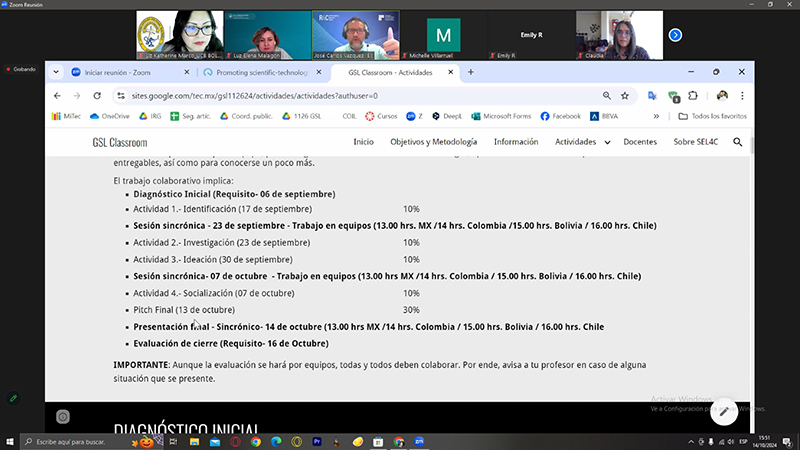The width and height of the screenshot is (800, 450).
Task: Click the site search magnifier icon
Action: [738, 142]
